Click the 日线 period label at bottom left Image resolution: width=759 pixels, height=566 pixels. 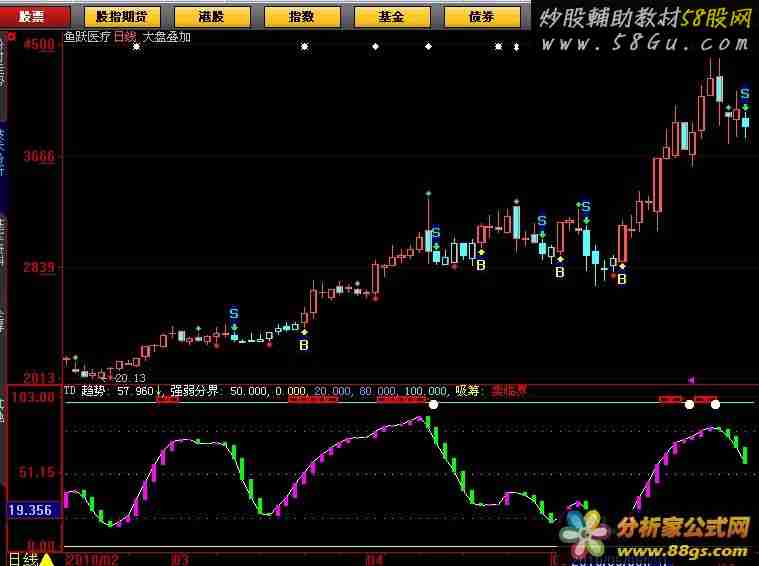[21, 558]
